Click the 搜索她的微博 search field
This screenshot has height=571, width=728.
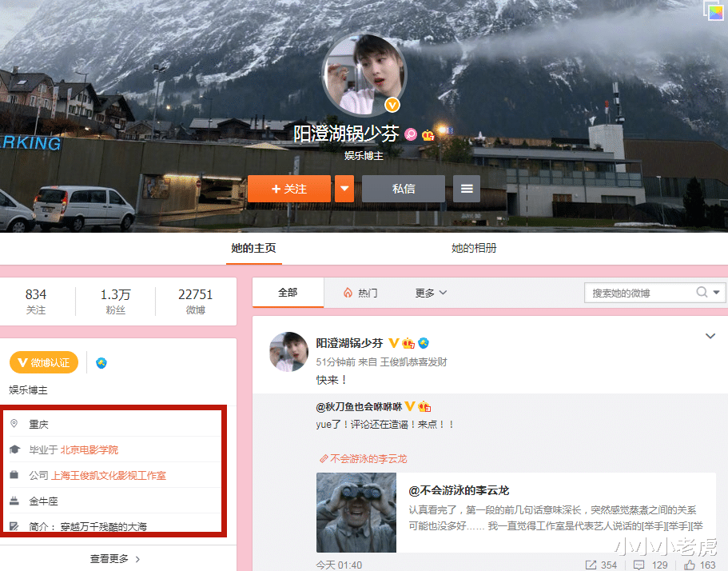coord(642,293)
